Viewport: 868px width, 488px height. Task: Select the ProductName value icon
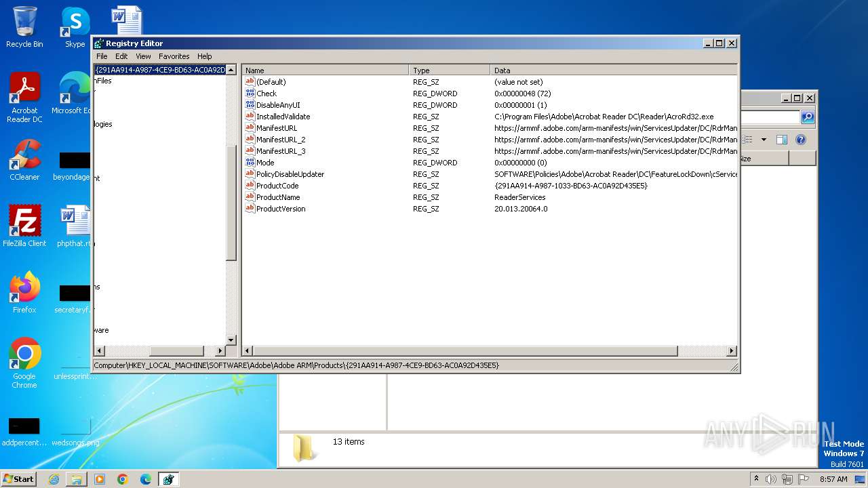(250, 197)
